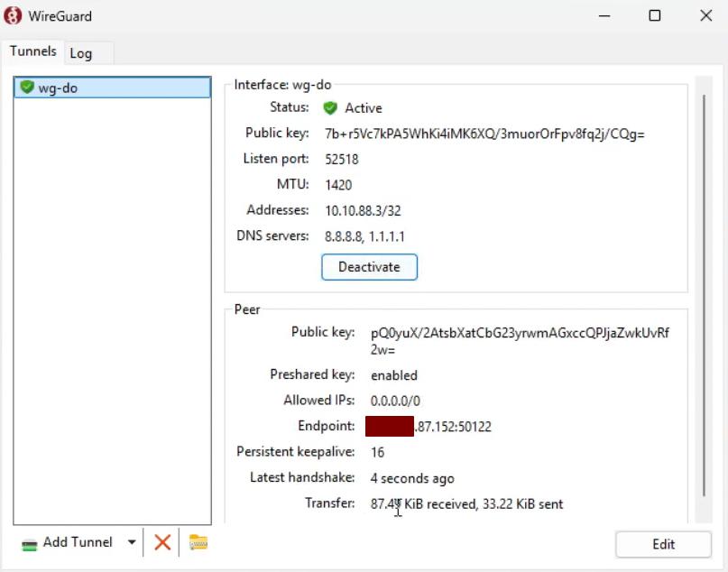
Task: Click transfer statistics KiB received text
Action: tap(466, 504)
